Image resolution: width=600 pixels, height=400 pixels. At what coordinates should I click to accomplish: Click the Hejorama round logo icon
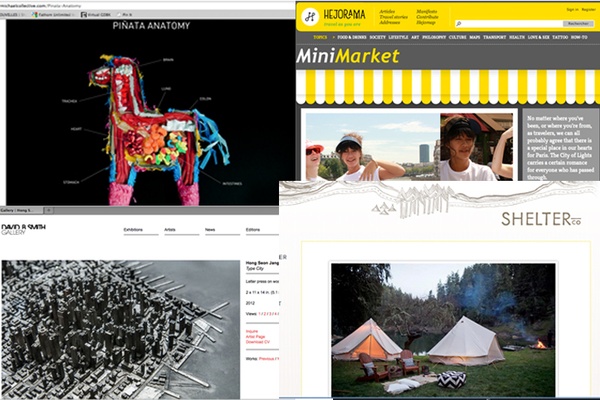click(x=310, y=17)
